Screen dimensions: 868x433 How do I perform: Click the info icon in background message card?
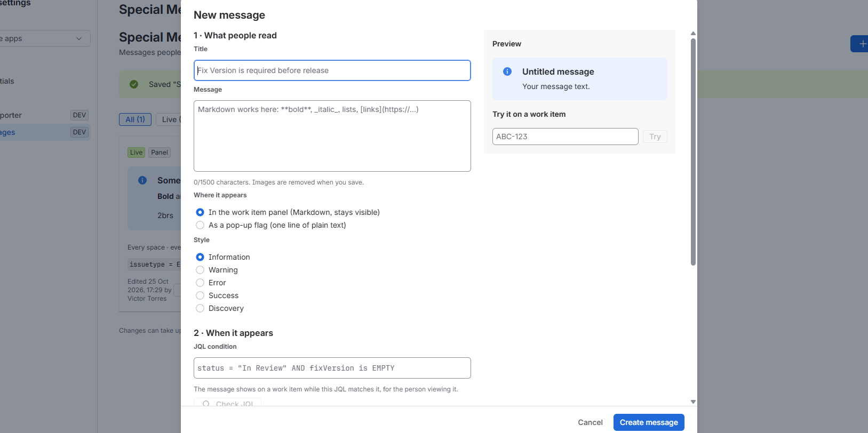142,180
